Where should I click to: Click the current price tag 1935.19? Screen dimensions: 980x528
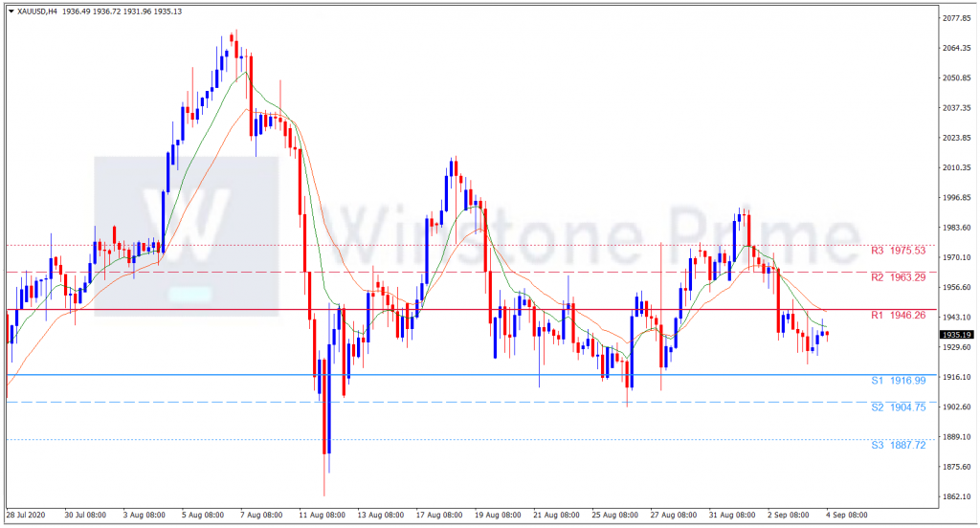957,335
